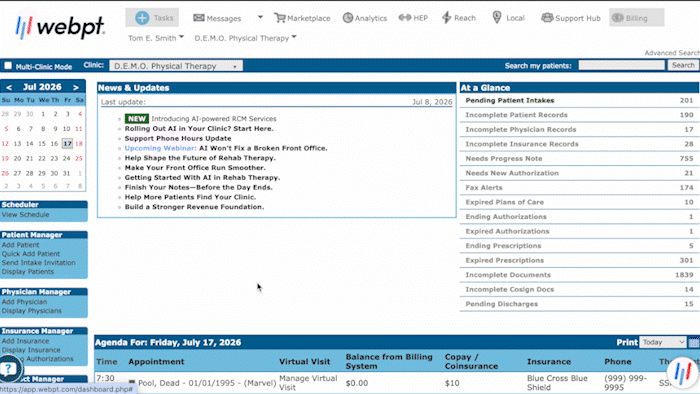The height and width of the screenshot is (394, 700).
Task: Open Introducing AI-powered RCM Services item
Action: (x=213, y=119)
